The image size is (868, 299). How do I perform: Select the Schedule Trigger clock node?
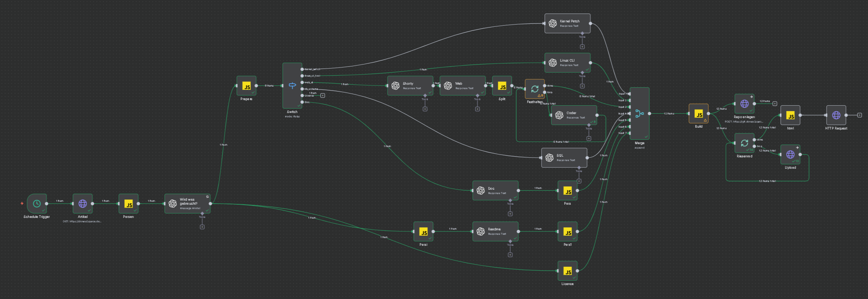click(37, 204)
